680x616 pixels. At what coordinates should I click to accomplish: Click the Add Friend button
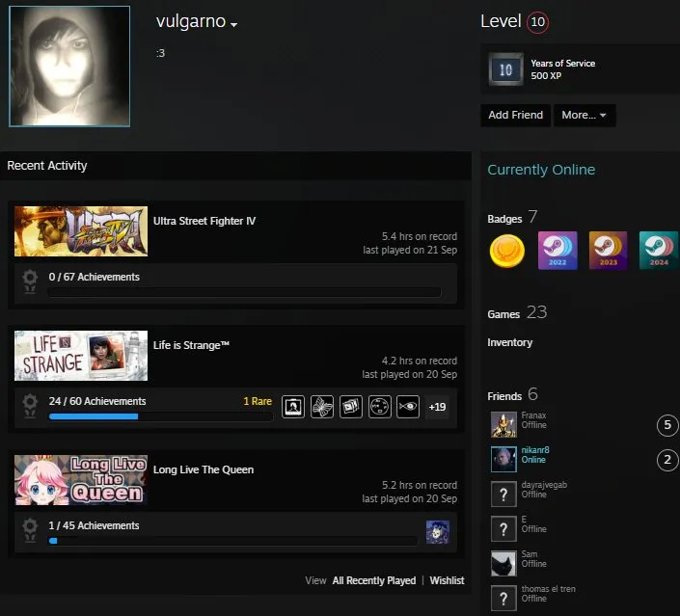(516, 115)
